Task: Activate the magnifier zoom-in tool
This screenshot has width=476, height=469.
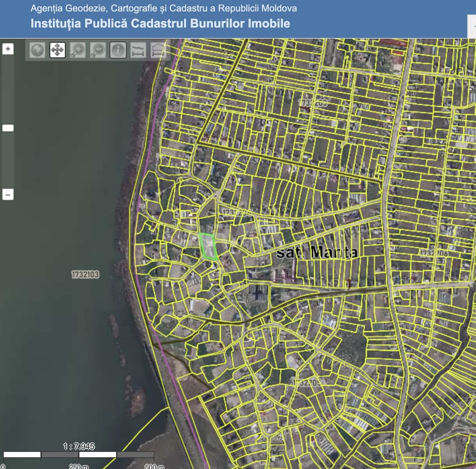Action: 77,50
